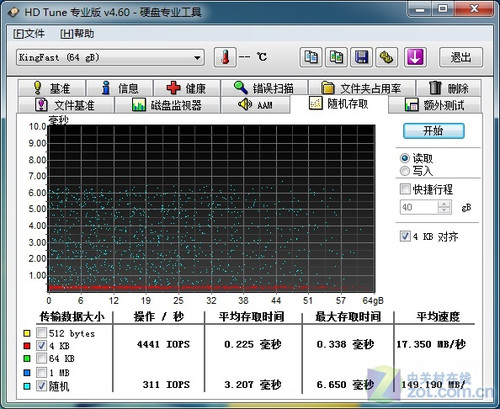Select the 读取 read radio button

pyautogui.click(x=405, y=158)
